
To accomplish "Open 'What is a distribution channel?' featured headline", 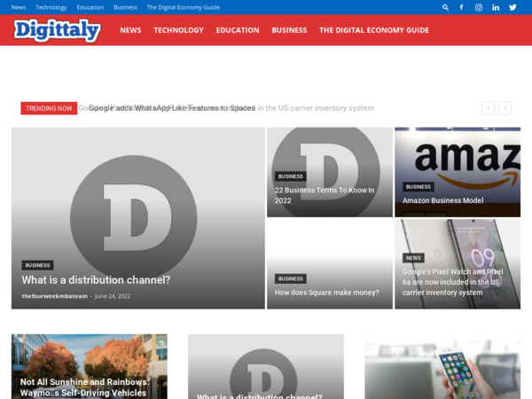I will 96,280.
